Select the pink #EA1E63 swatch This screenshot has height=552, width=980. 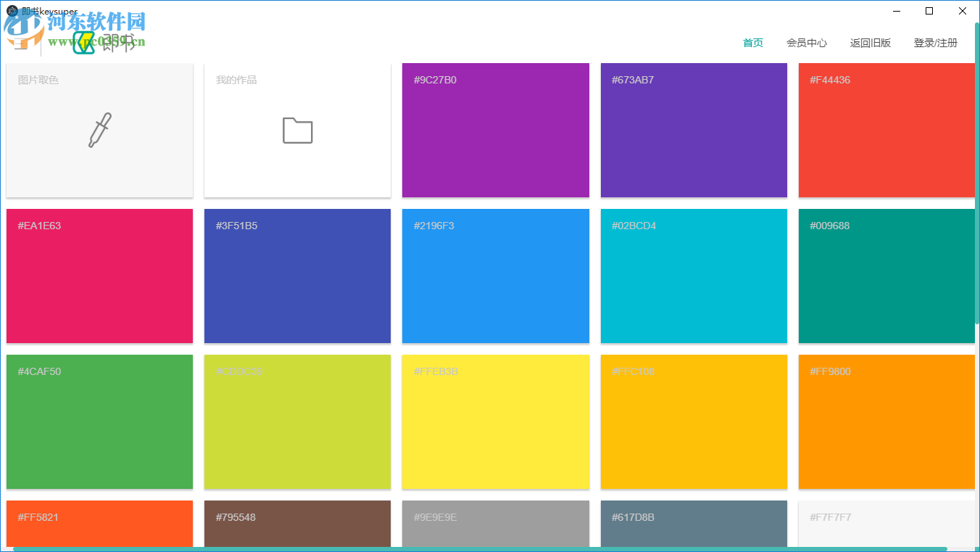[x=99, y=276]
